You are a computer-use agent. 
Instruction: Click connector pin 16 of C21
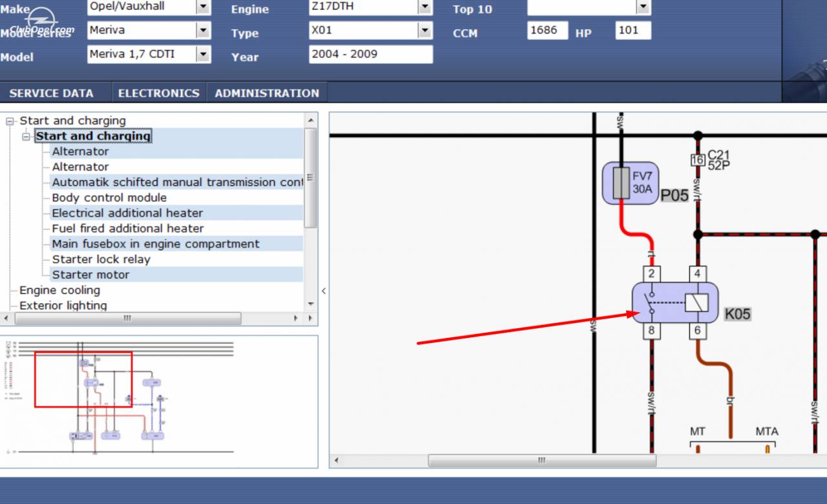click(x=697, y=160)
